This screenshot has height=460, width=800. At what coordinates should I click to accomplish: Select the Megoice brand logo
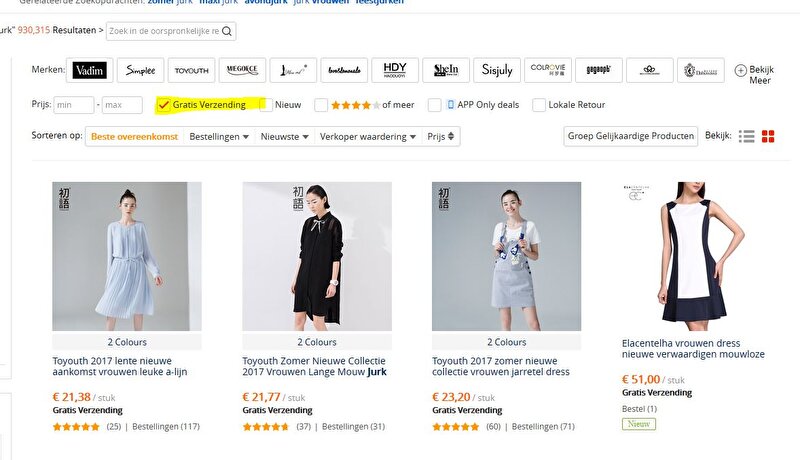point(242,70)
